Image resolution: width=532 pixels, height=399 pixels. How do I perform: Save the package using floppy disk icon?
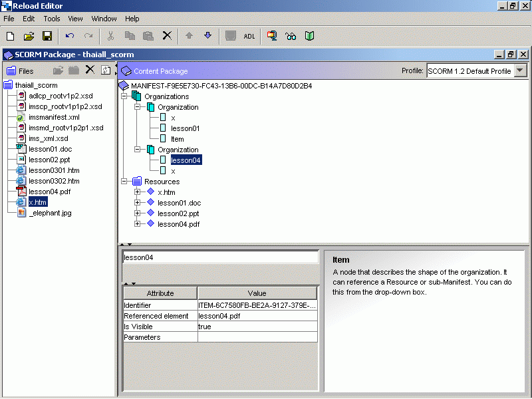tap(47, 36)
